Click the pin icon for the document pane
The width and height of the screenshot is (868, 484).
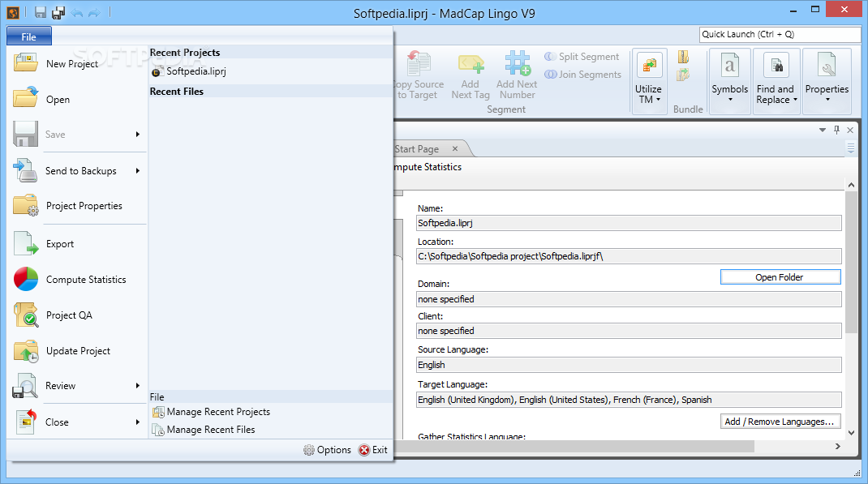coord(836,130)
